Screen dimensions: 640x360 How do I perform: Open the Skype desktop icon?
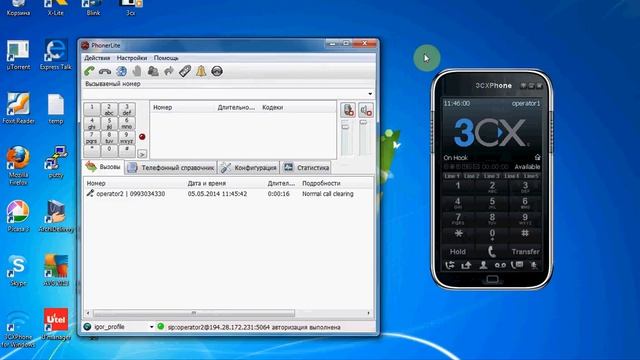(x=18, y=270)
